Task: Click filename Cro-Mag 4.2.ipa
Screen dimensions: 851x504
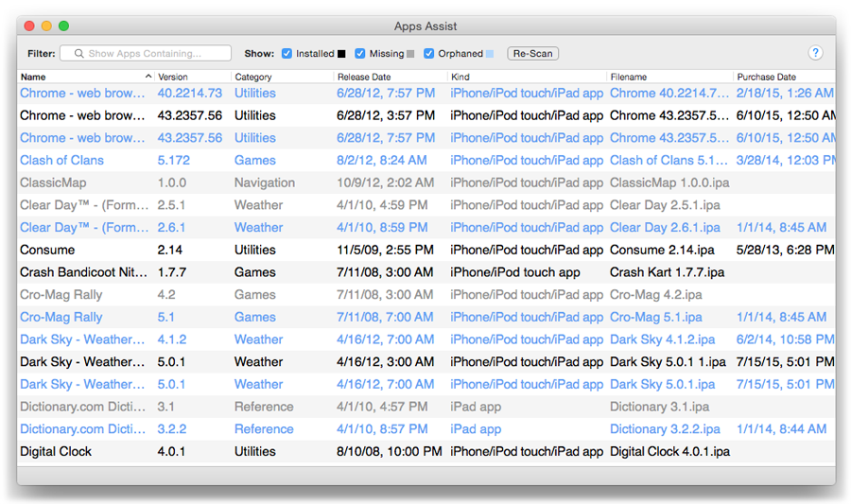Action: click(655, 295)
